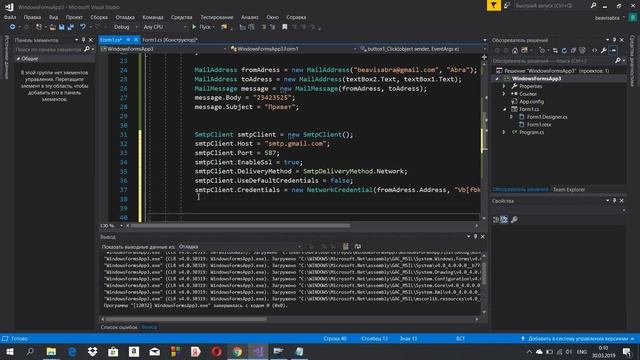Open the button1_Click member navigation dropdown

tap(420, 49)
